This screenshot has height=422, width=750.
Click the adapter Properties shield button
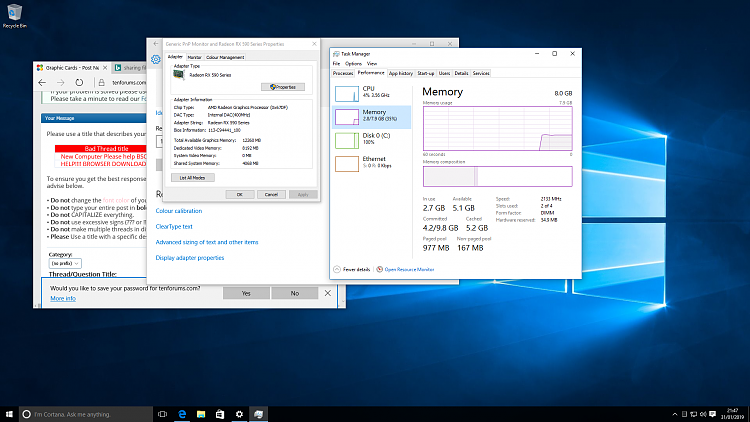(283, 87)
